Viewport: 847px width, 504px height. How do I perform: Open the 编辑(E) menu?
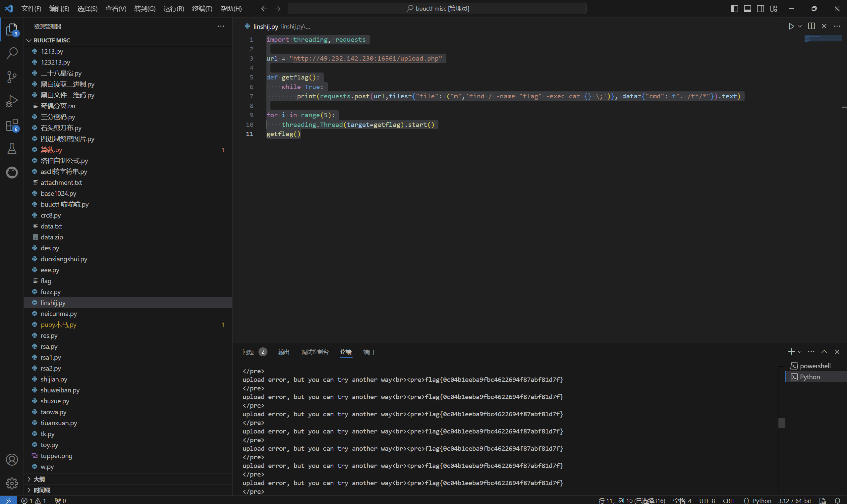[59, 9]
